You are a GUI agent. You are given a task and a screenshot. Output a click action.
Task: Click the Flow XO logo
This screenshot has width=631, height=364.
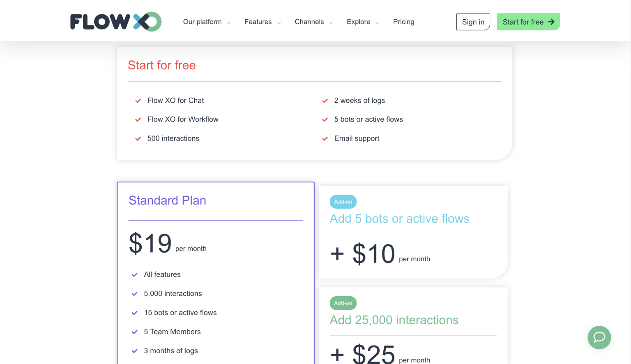(115, 22)
